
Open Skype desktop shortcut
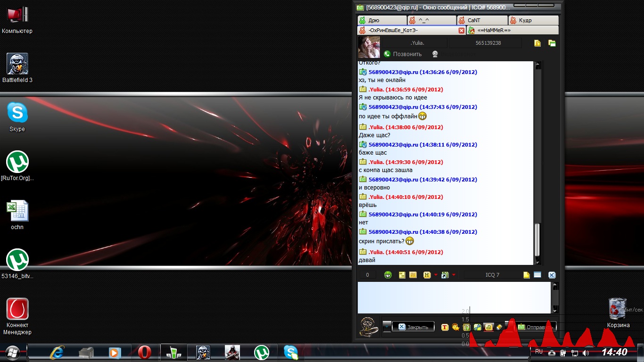tap(17, 117)
